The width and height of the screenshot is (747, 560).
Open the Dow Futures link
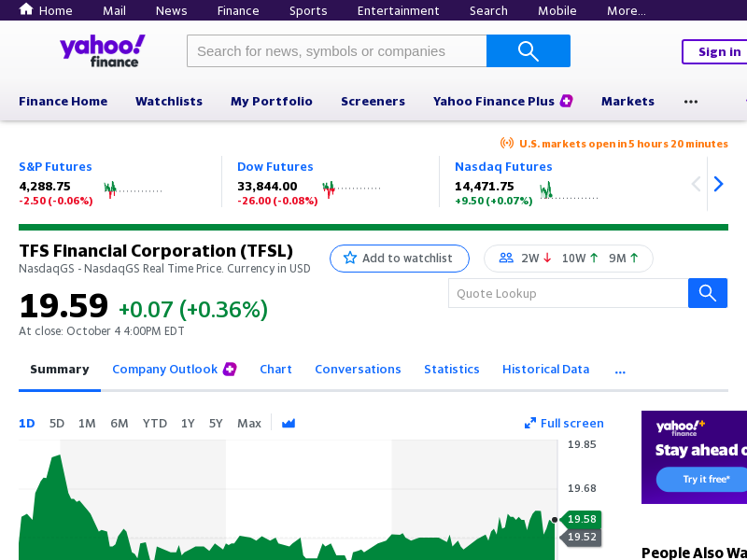coord(275,167)
